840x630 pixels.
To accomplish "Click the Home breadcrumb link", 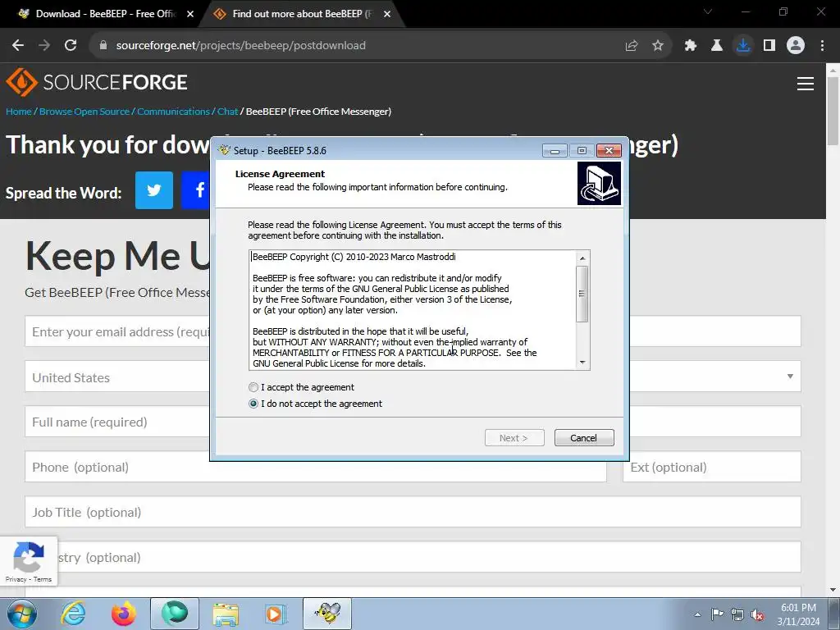I will click(19, 112).
